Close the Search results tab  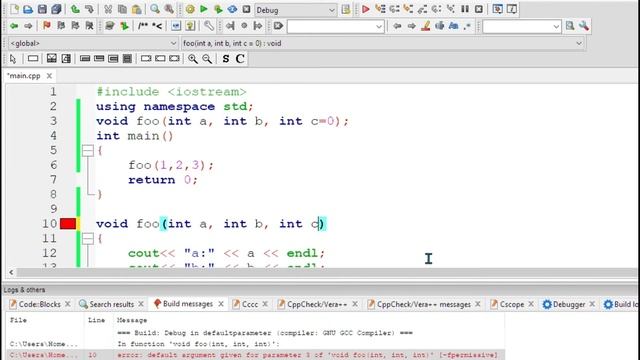(141, 304)
